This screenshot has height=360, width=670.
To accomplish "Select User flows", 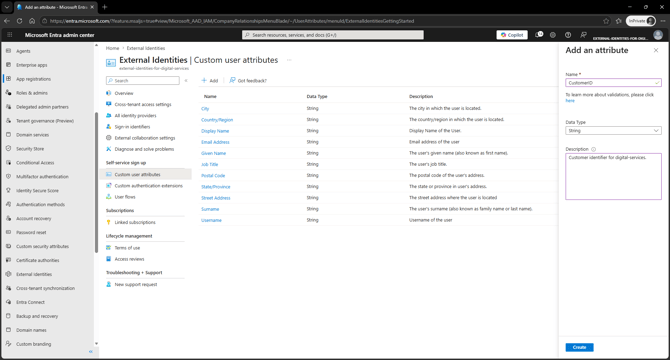I will pyautogui.click(x=125, y=197).
